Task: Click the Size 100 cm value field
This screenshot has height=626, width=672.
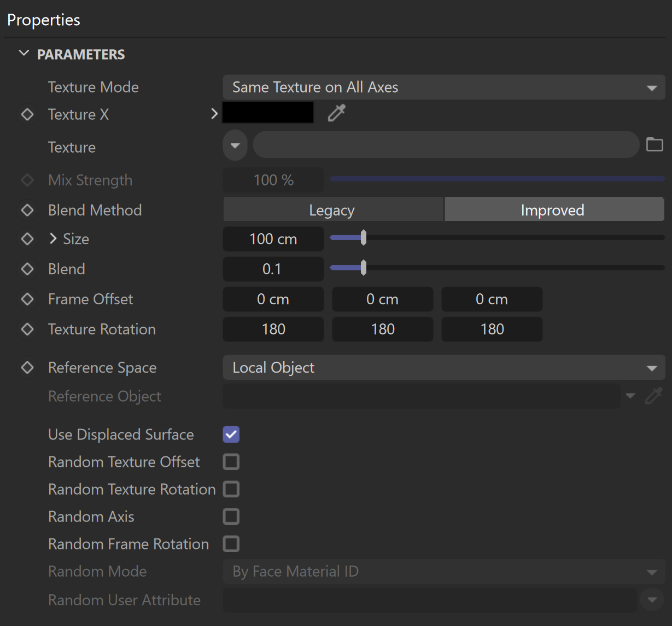Action: pos(273,239)
